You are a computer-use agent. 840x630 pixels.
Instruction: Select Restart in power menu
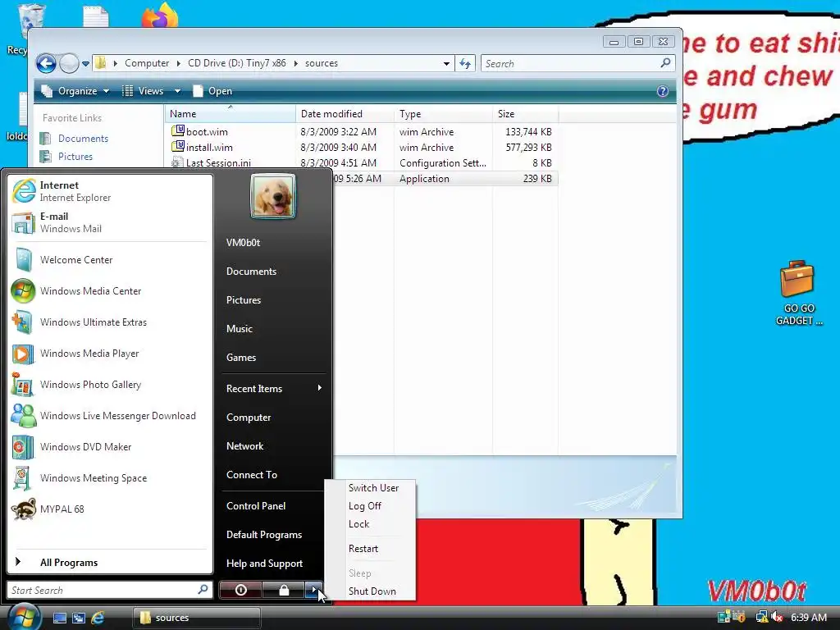363,549
